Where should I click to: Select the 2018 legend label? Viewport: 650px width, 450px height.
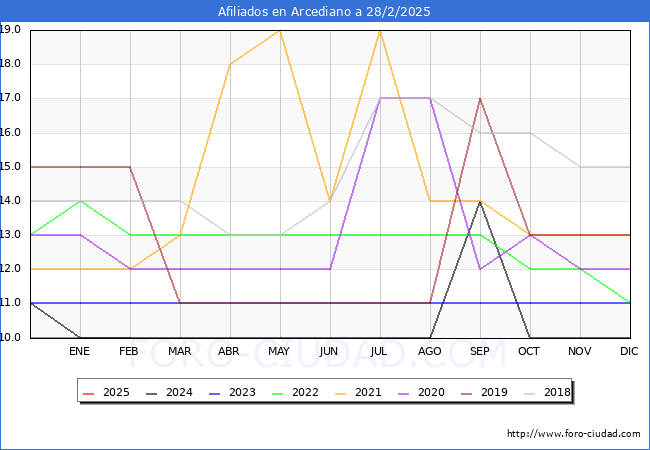pyautogui.click(x=557, y=392)
